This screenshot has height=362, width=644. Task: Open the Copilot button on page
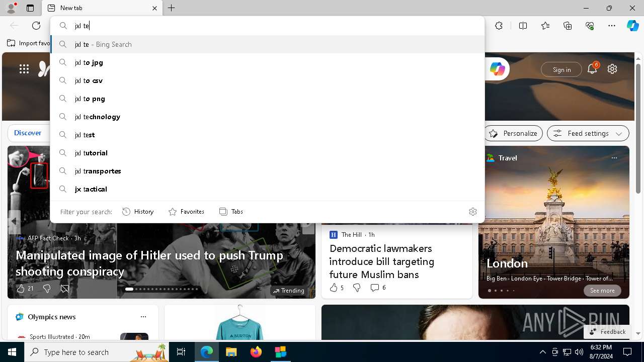pyautogui.click(x=497, y=69)
